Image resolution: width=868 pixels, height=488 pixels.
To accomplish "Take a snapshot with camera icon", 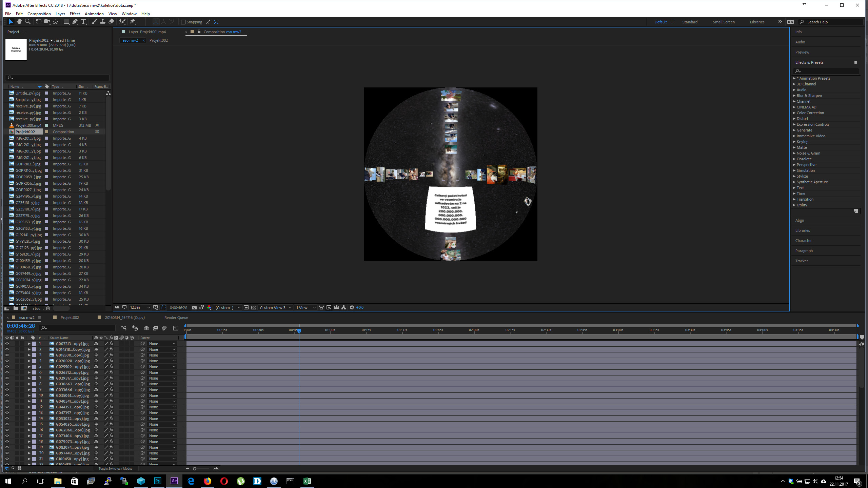I will pyautogui.click(x=194, y=307).
